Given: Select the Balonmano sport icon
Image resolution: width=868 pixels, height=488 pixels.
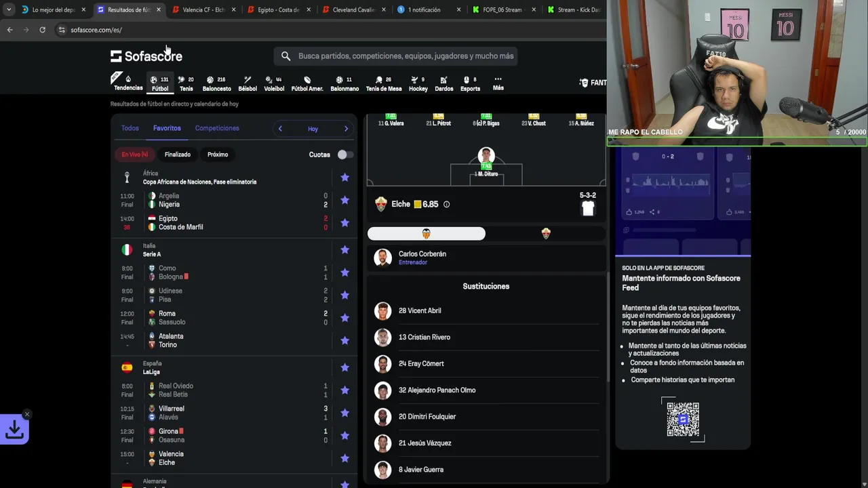Looking at the screenshot, I should pos(344,83).
